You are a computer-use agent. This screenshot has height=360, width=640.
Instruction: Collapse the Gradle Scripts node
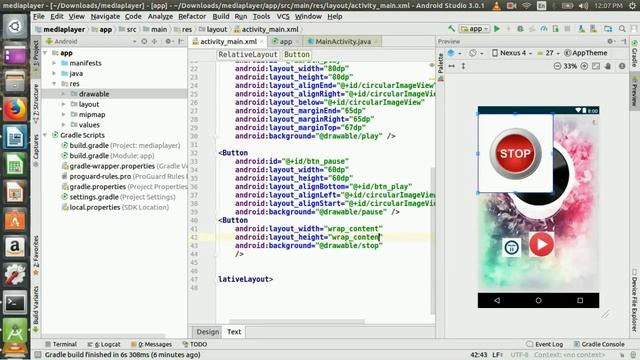coord(45,135)
